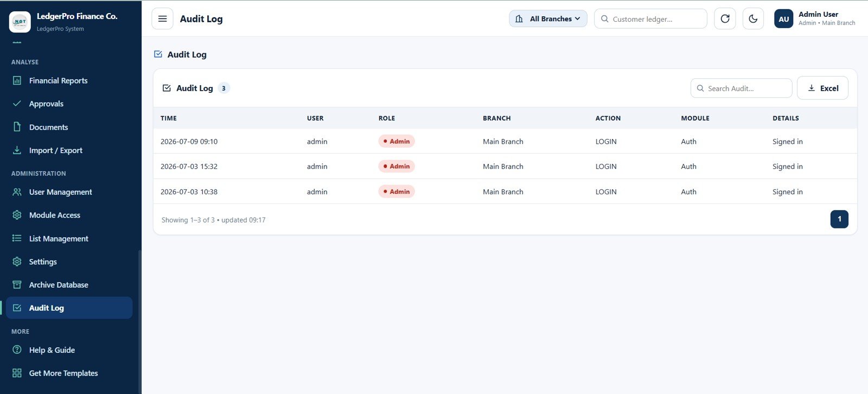The height and width of the screenshot is (394, 868).
Task: Open the Get More Templates link
Action: pos(69,373)
